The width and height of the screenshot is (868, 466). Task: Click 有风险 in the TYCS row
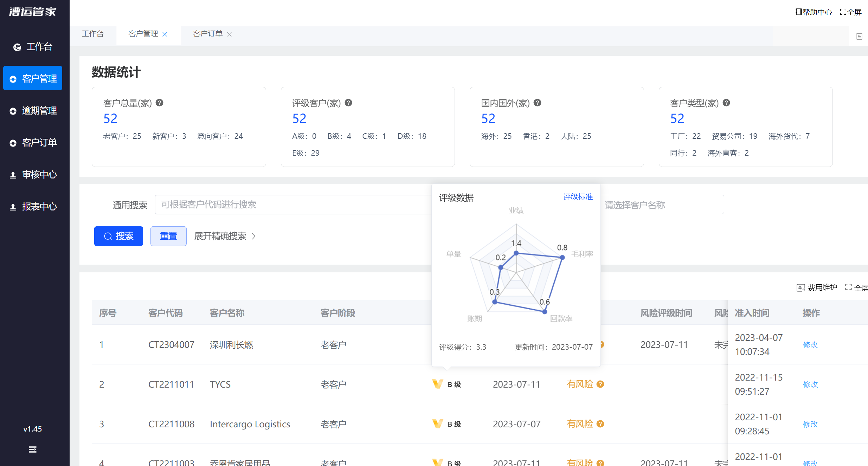(580, 384)
